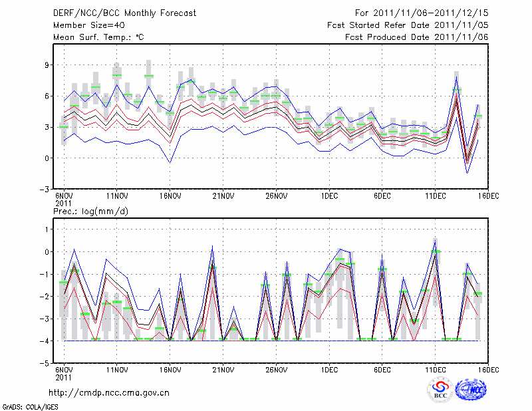This screenshot has height=411, width=532.
Task: Open the cmdp.ncc.cma.gov.cn URL link
Action: pyautogui.click(x=109, y=393)
